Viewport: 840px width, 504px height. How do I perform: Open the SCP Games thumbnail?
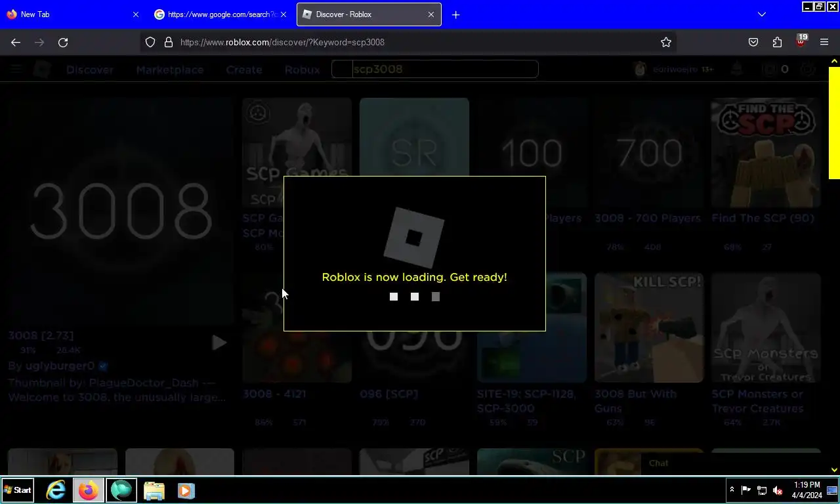click(297, 152)
